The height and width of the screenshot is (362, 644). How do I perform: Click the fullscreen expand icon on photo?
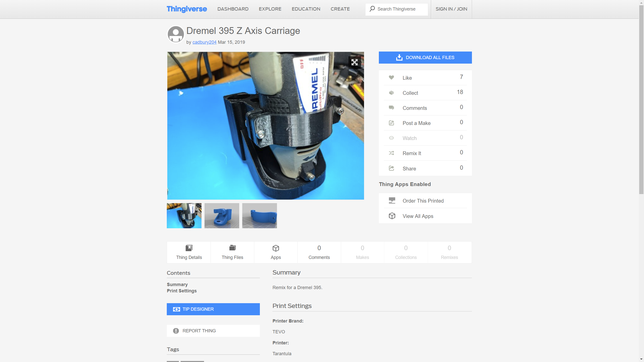(354, 62)
